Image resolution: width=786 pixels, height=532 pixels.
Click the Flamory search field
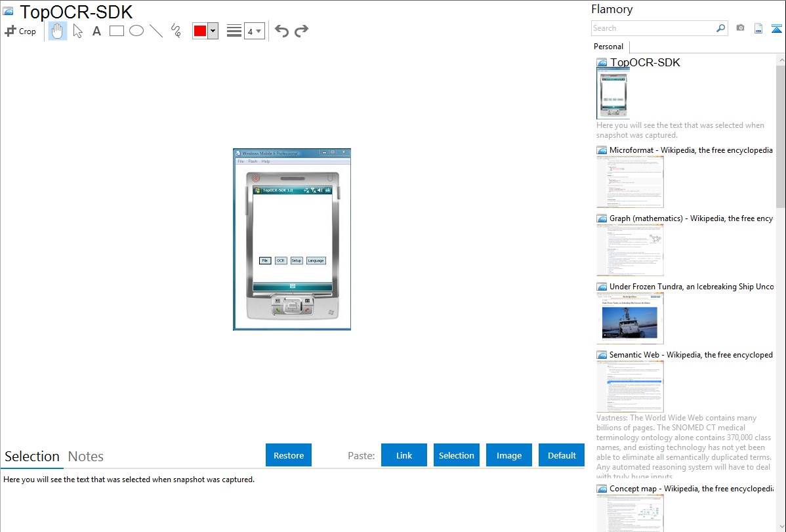pos(653,28)
